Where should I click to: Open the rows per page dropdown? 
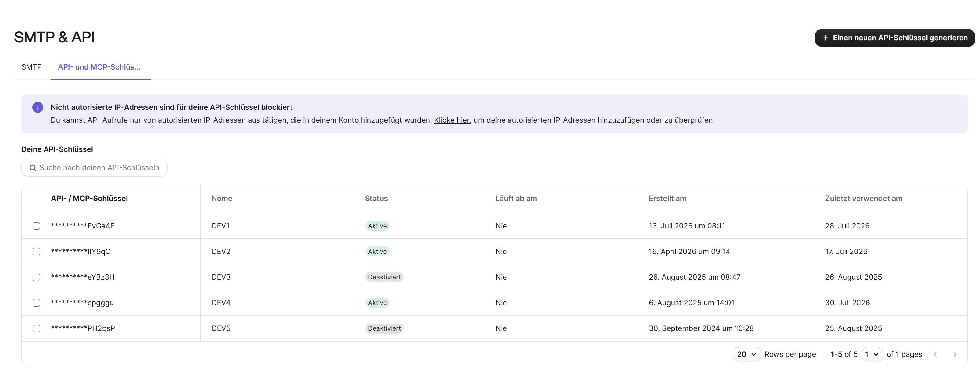747,354
